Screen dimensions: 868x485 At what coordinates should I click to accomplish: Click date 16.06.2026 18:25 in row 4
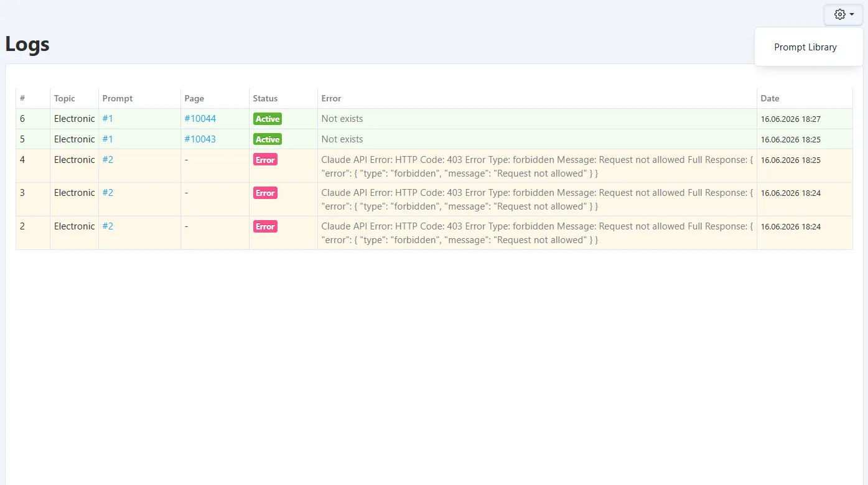click(x=790, y=160)
